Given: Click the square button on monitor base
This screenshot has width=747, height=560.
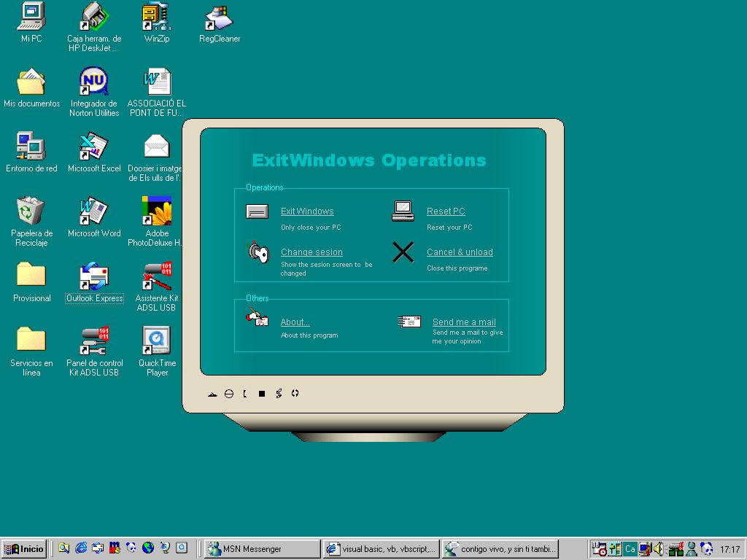Looking at the screenshot, I should [262, 394].
